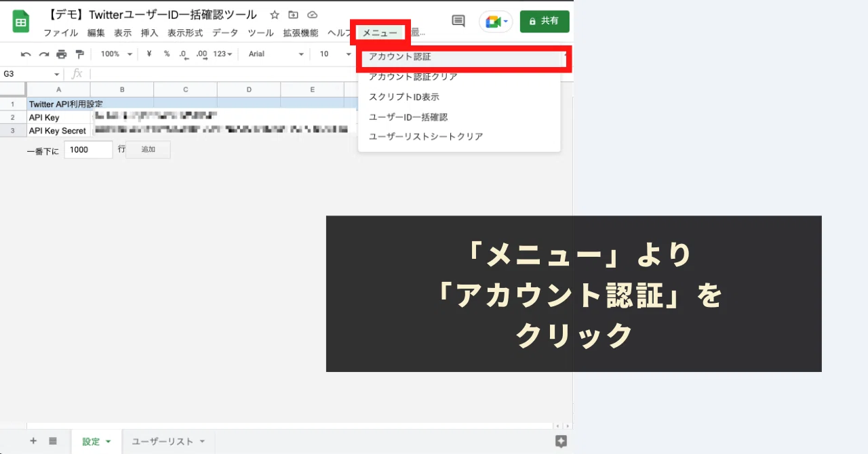Open the font size 10 dropdown
This screenshot has height=454, width=868.
(335, 54)
